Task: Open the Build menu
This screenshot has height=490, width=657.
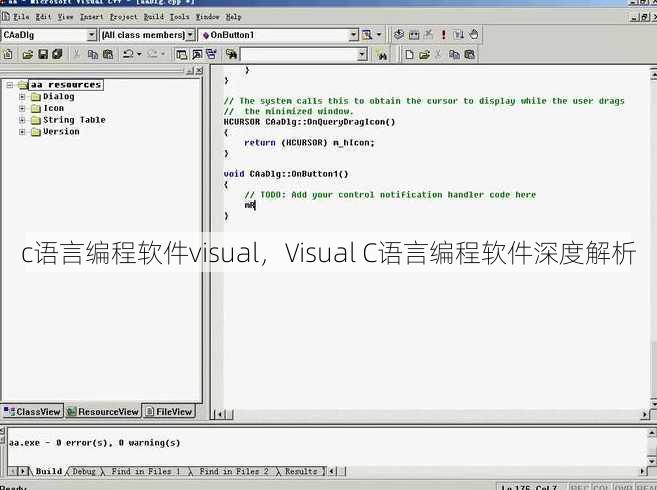Action: [154, 17]
